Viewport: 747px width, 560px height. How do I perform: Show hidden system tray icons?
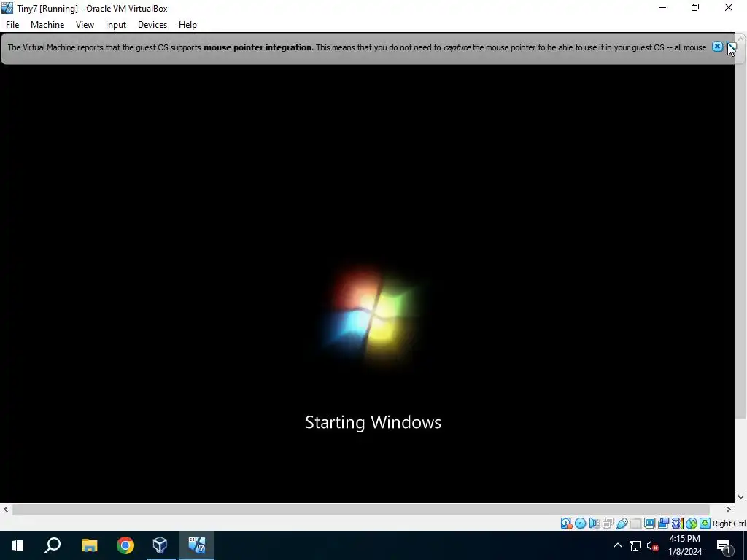[617, 545]
